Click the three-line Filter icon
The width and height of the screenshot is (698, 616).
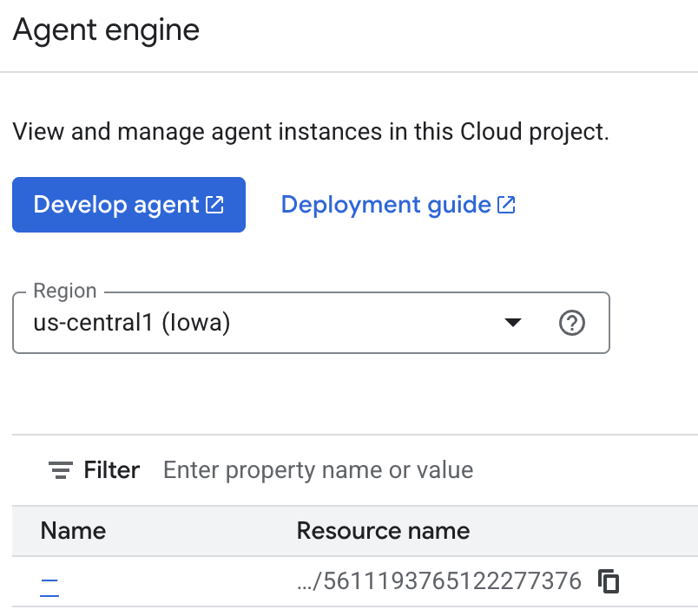click(60, 471)
